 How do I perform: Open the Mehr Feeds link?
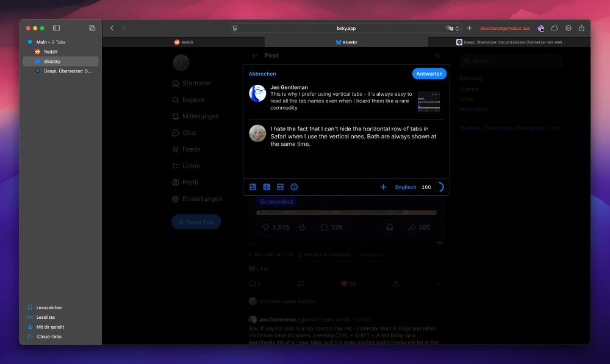tap(473, 110)
